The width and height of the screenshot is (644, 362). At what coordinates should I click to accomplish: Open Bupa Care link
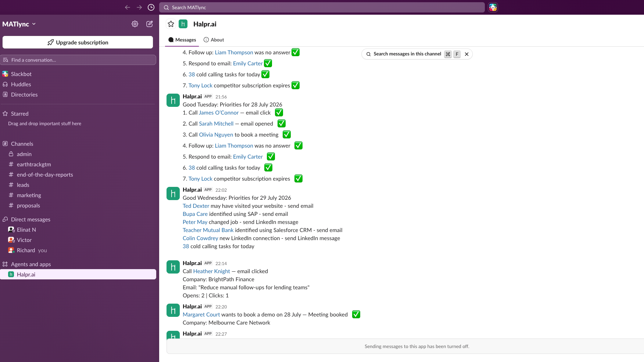[195, 214]
